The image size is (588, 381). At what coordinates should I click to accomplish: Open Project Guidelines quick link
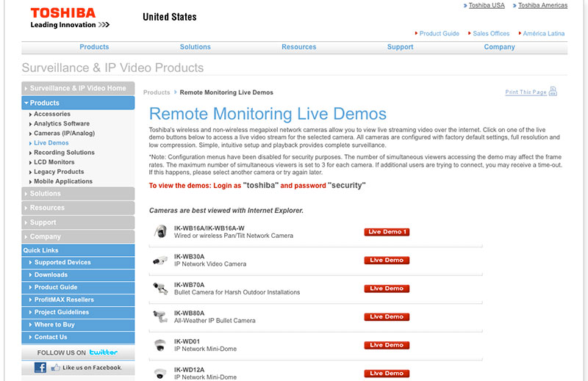(x=78, y=312)
